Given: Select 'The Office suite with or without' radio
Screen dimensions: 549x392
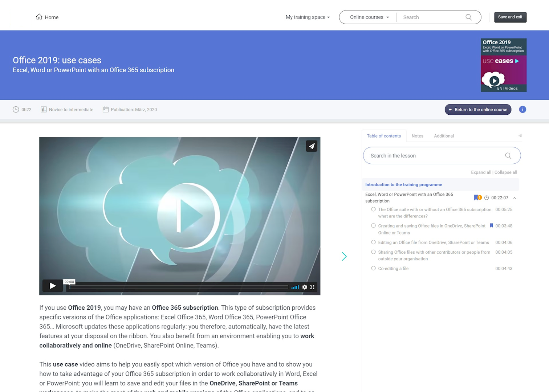Looking at the screenshot, I should (373, 209).
